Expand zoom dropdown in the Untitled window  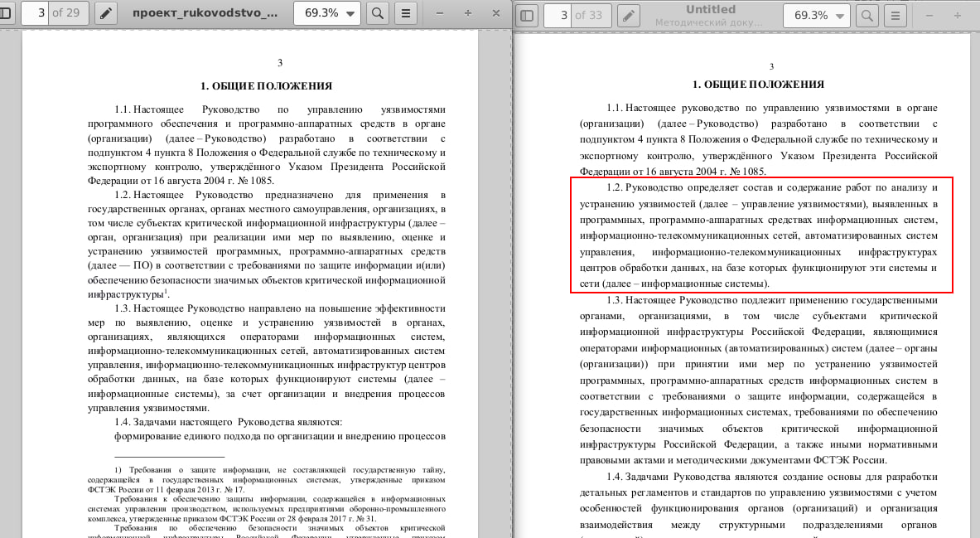click(x=840, y=15)
